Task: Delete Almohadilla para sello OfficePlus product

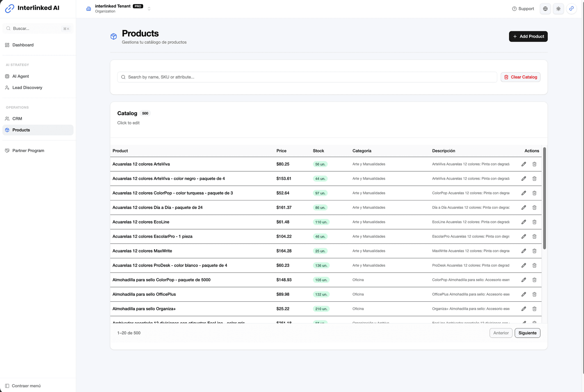Action: [534, 294]
